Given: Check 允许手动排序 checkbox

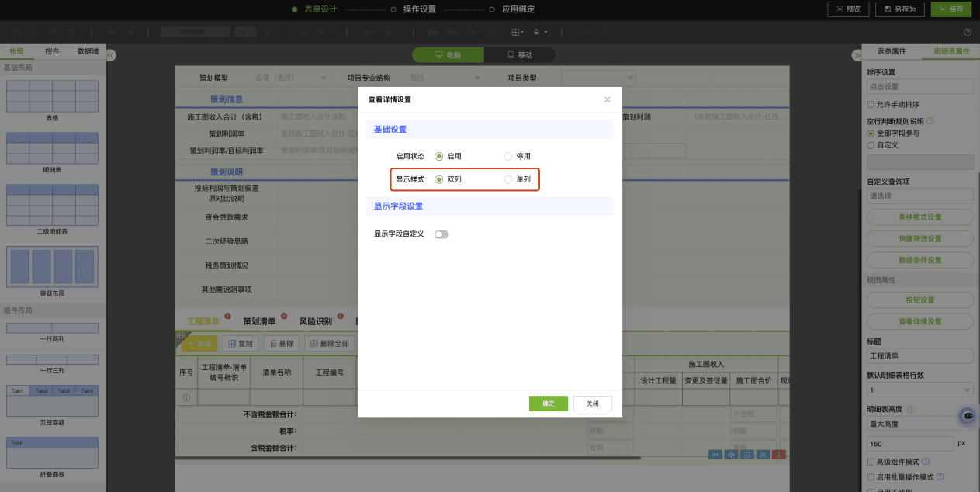Looking at the screenshot, I should (x=871, y=104).
